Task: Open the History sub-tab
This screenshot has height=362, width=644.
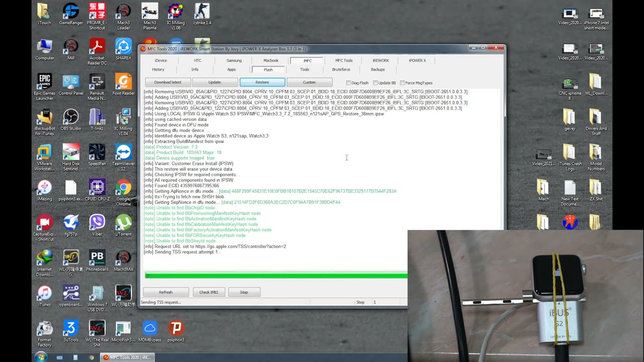Action: [x=158, y=69]
